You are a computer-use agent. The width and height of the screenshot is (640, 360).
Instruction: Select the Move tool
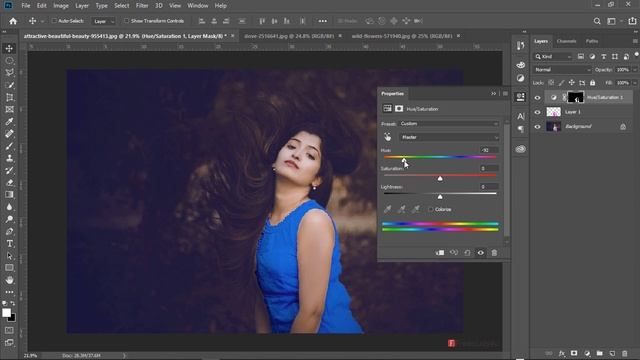(x=9, y=49)
